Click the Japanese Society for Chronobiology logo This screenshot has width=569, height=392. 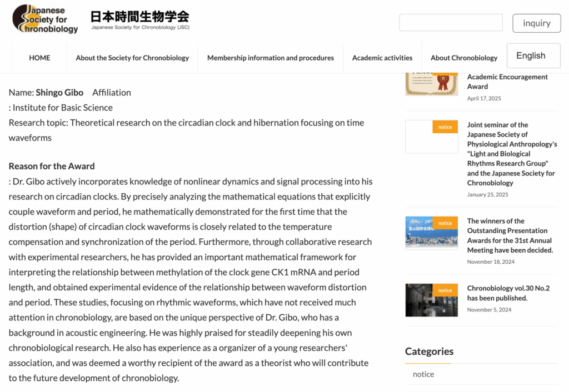pos(46,19)
